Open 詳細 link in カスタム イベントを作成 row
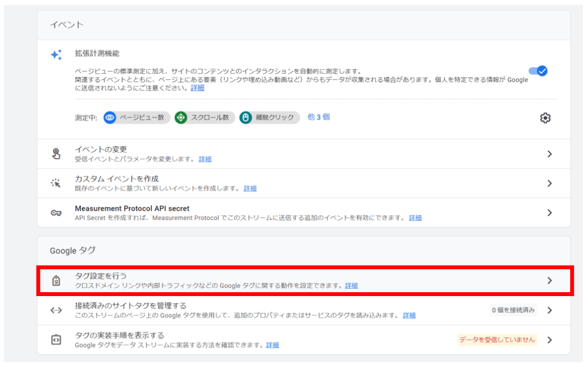588x367 pixels. [x=250, y=189]
